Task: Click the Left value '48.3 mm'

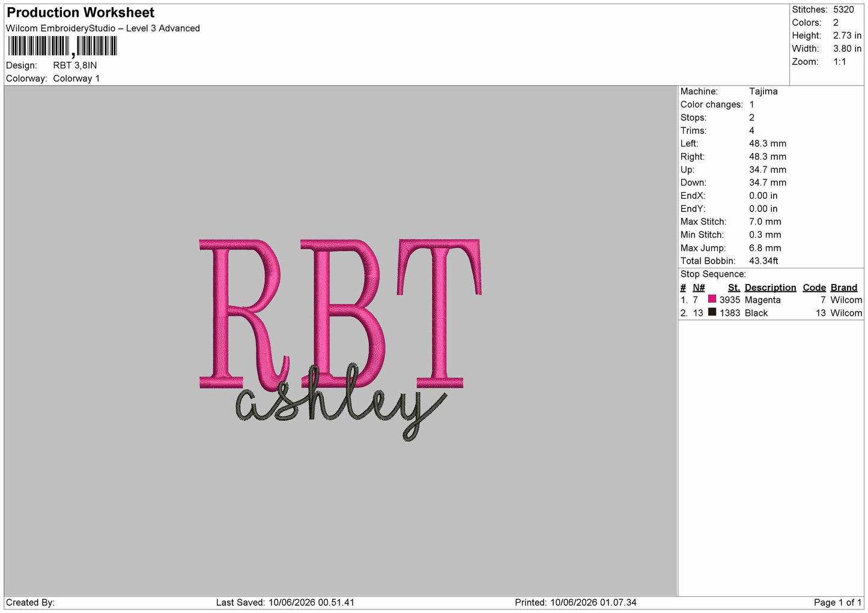Action: pos(767,143)
